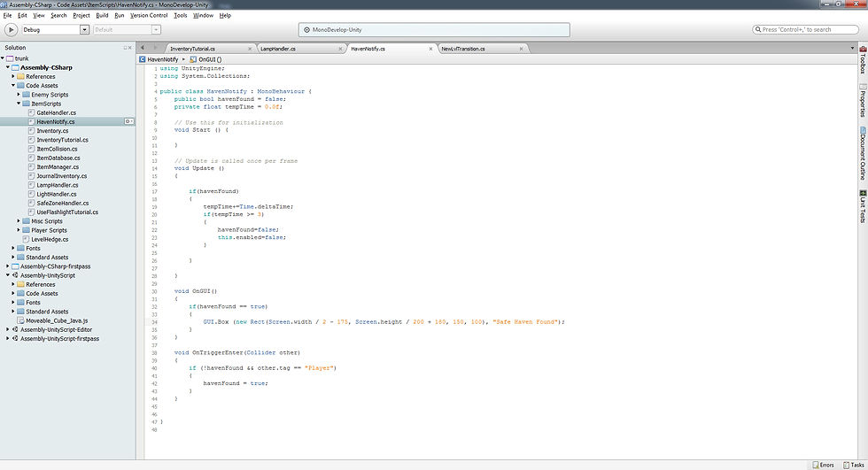The width and height of the screenshot is (868, 470).
Task: Click the OnGUI() method breadcrumb
Action: click(205, 59)
